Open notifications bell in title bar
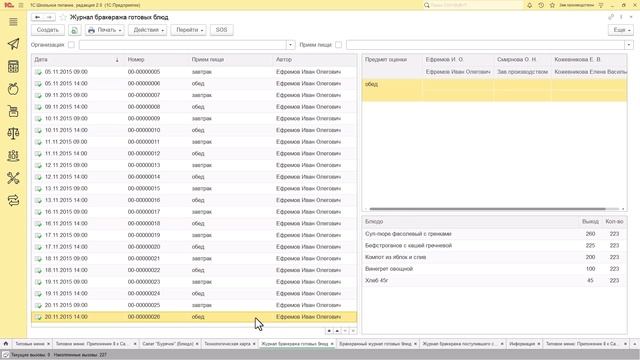Viewport: 640px width, 360px height. (x=529, y=5)
